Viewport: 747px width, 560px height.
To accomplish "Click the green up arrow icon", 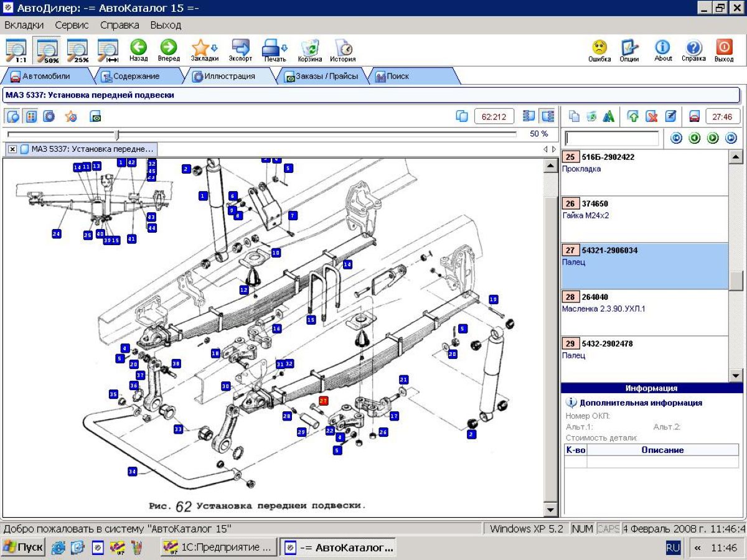I will [x=633, y=116].
